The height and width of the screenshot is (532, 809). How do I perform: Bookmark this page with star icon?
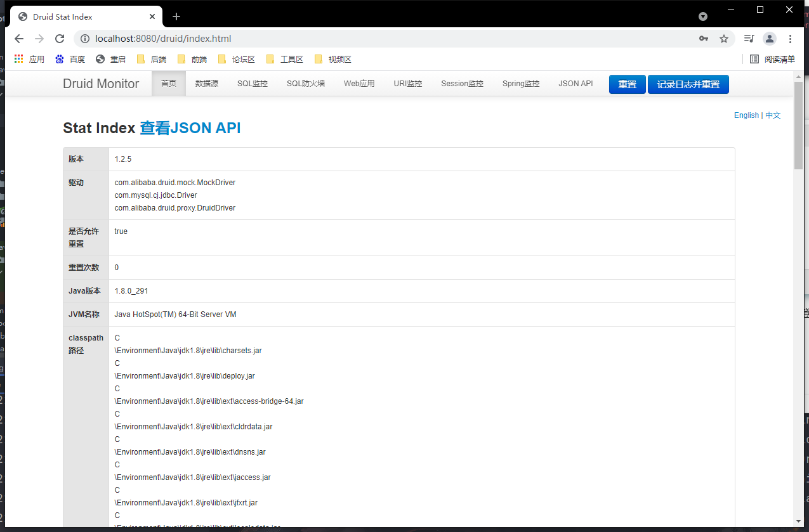[724, 39]
